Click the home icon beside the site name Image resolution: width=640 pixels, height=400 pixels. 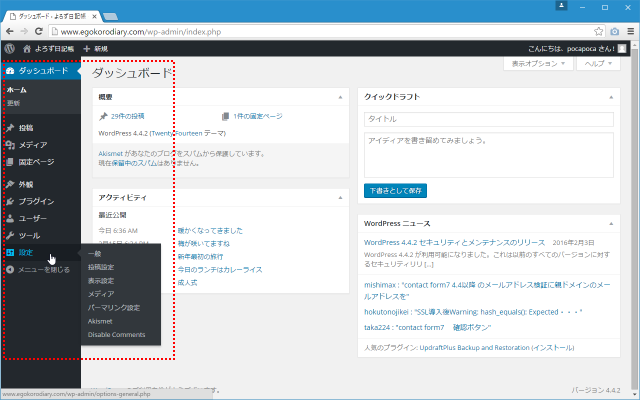26,48
